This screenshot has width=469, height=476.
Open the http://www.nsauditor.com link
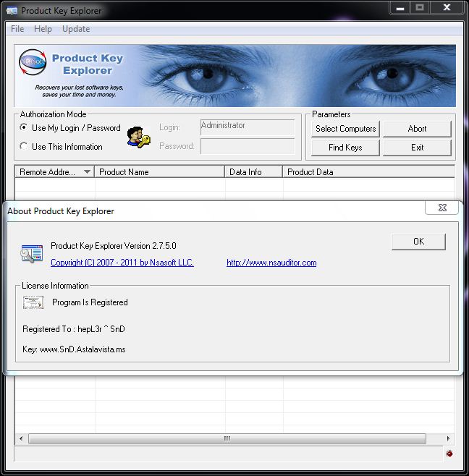(271, 263)
